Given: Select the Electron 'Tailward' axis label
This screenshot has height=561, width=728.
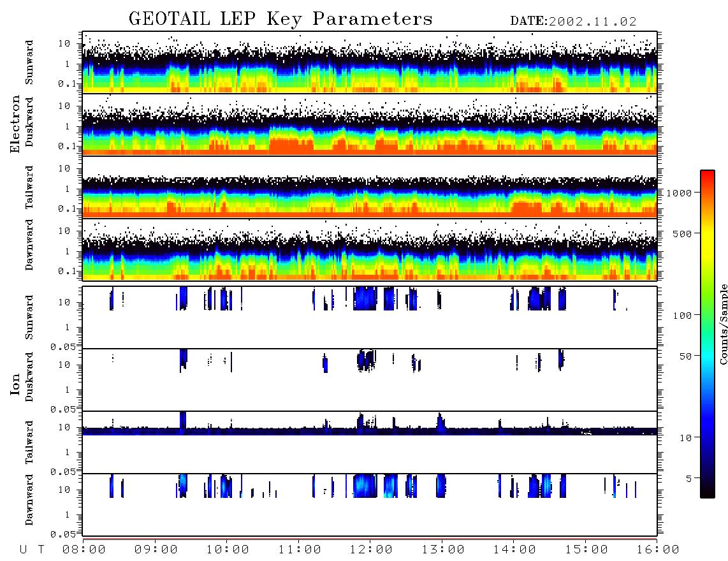Looking at the screenshot, I should (29, 187).
